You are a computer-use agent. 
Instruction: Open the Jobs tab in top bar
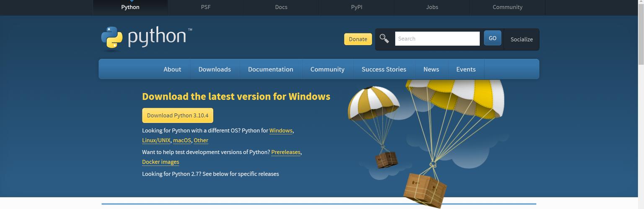click(432, 7)
